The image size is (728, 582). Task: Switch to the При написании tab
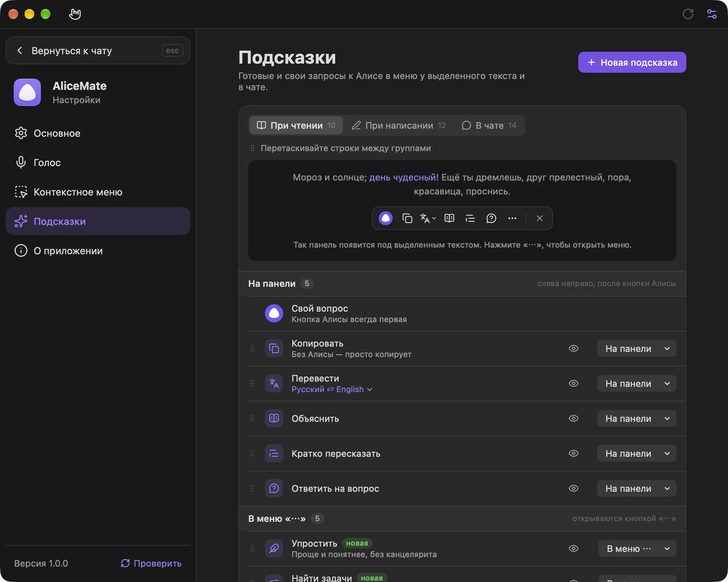tap(398, 125)
